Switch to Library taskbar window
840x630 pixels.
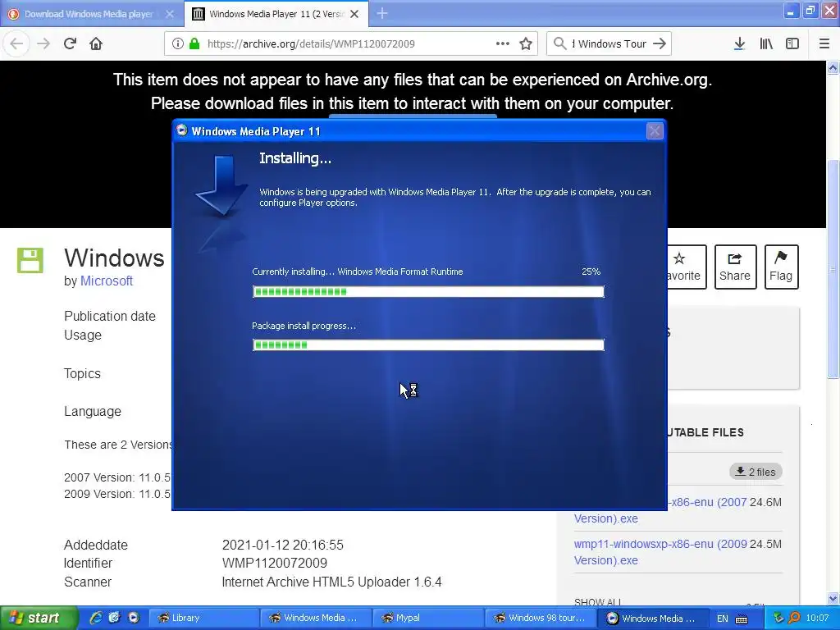[x=203, y=618]
